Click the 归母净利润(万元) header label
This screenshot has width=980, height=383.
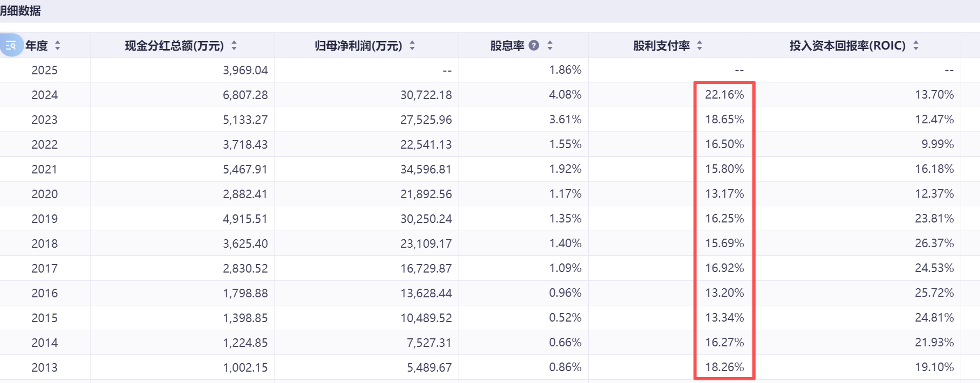[x=358, y=46]
